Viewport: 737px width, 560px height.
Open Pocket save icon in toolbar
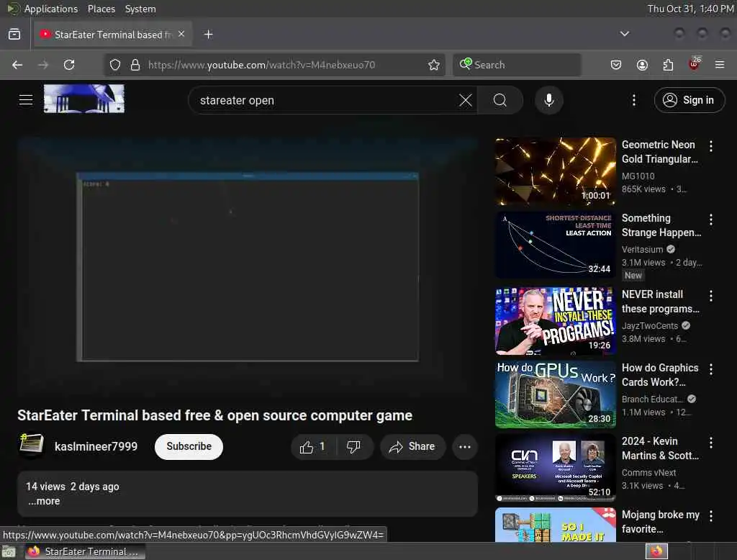click(616, 65)
